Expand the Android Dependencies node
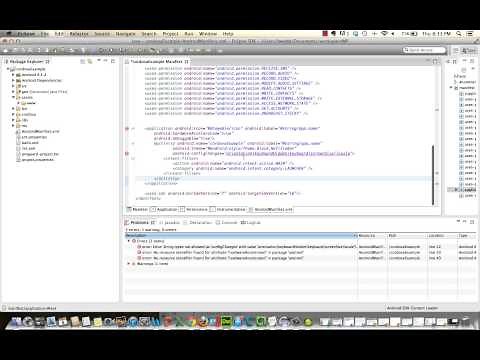The image size is (480, 360). (x=13, y=80)
